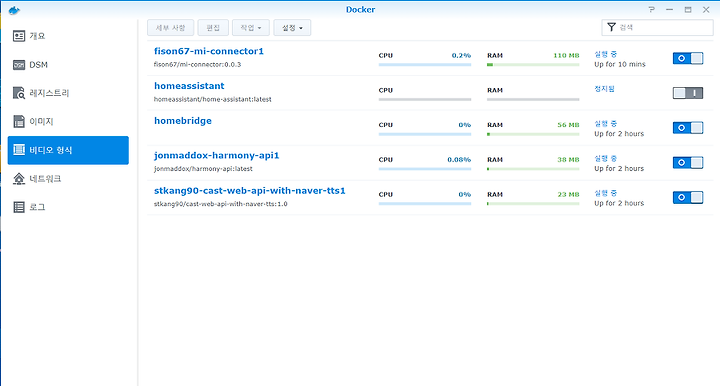
Task: Toggle stkang90-cast-web-api-with-naver-tts1 switch
Action: tap(688, 197)
